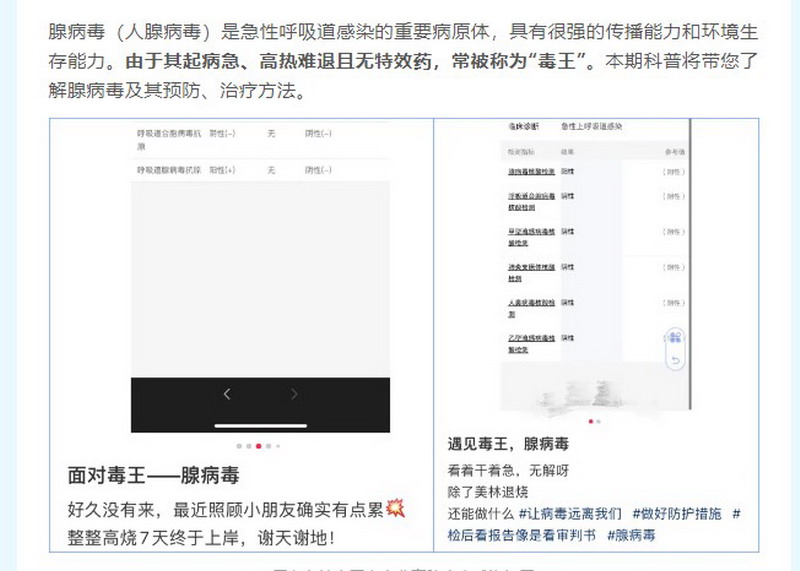Click the bottom test item link 乙型流感病毒核酸检测
Viewport: 800px width, 571px height.
530,344
